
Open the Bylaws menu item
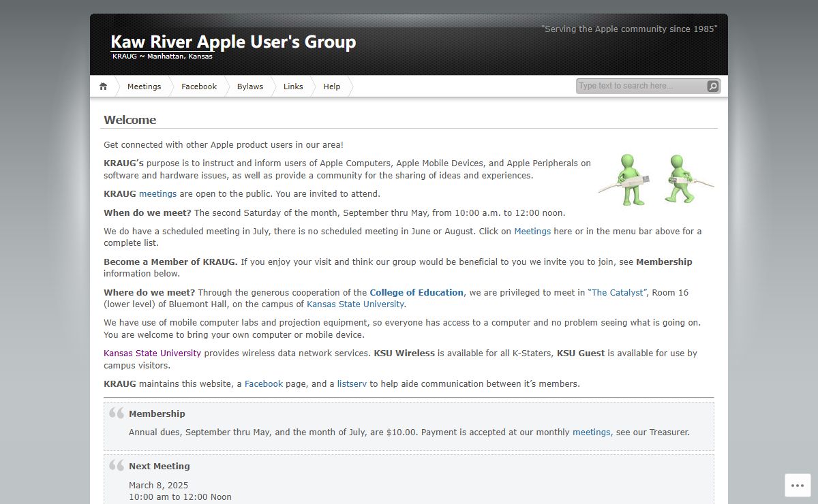click(x=250, y=86)
